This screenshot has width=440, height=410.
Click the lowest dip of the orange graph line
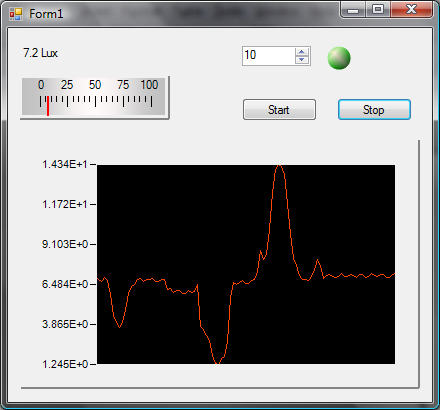click(x=217, y=362)
